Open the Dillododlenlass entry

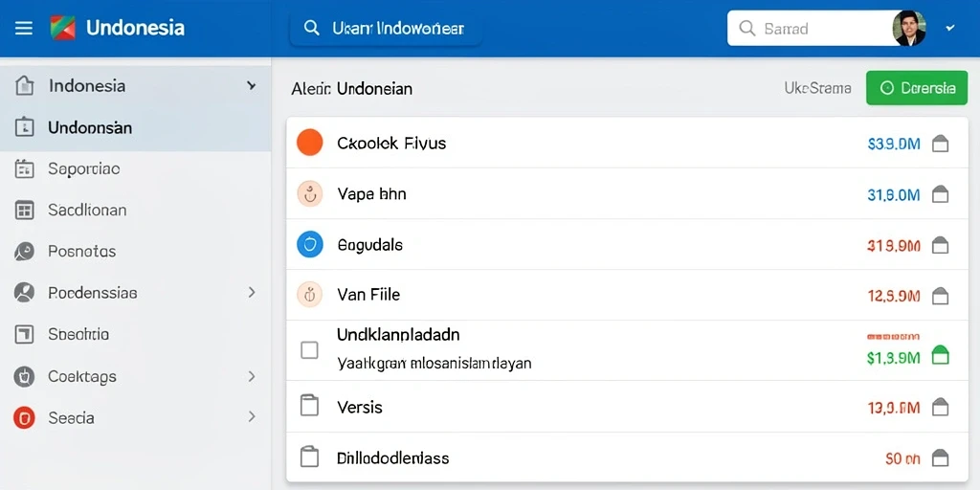click(x=392, y=458)
